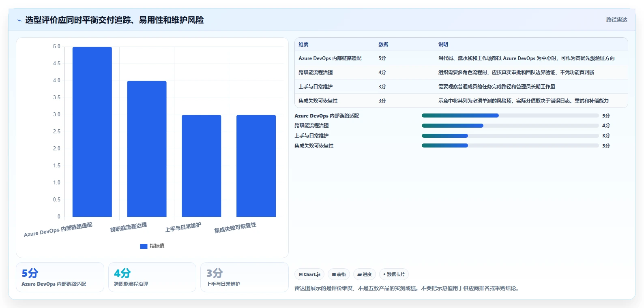The image size is (644, 308).
Task: Select the Chart.js tag
Action: click(x=309, y=274)
